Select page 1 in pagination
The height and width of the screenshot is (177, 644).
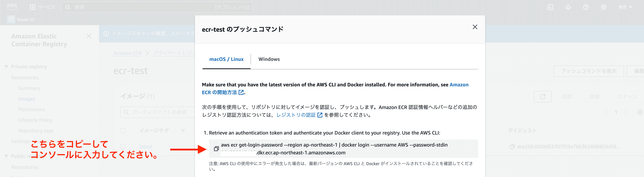pyautogui.click(x=616, y=112)
